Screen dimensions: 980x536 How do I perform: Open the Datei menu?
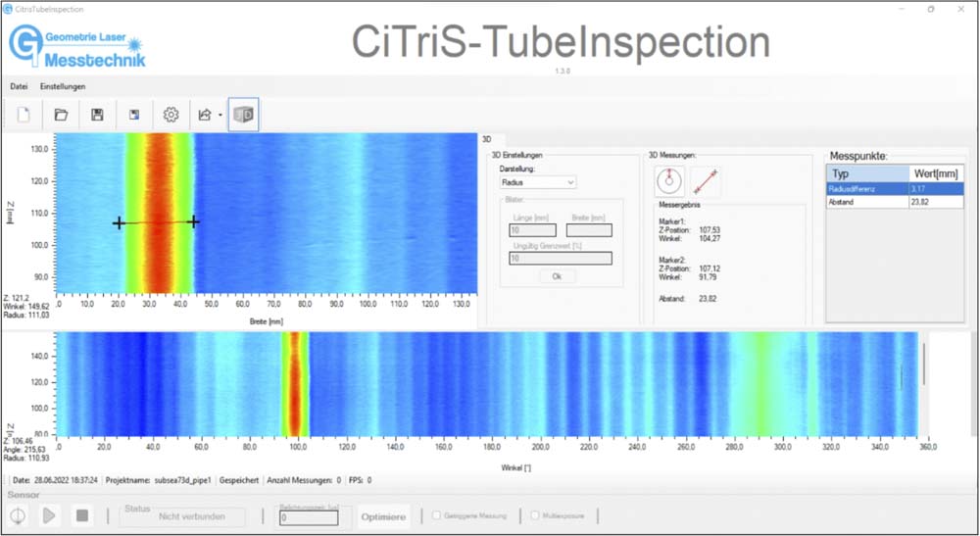pos(19,87)
